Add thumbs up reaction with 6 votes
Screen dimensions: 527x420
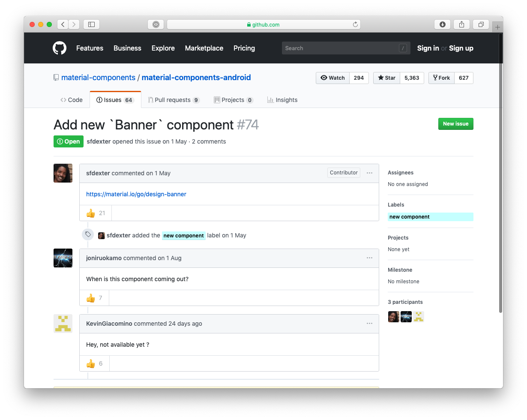click(95, 363)
